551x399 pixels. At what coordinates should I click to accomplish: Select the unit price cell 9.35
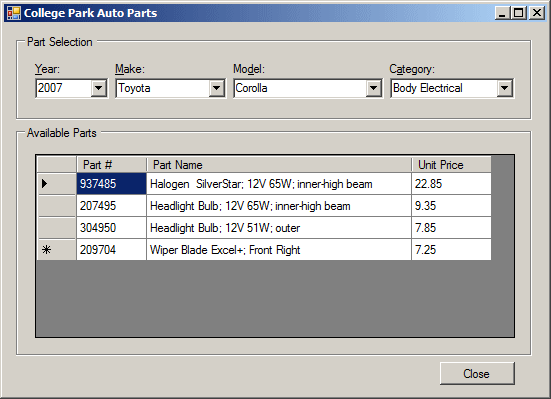coord(451,206)
